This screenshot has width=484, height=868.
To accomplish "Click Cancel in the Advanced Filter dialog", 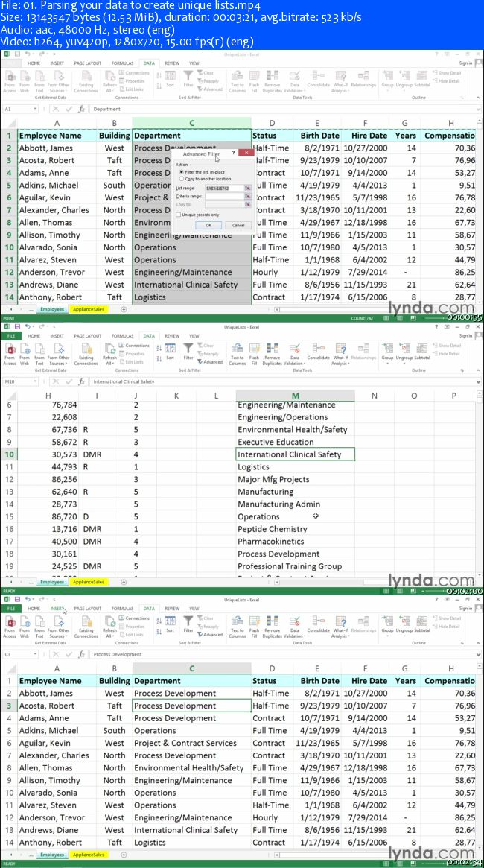I will pos(238,225).
